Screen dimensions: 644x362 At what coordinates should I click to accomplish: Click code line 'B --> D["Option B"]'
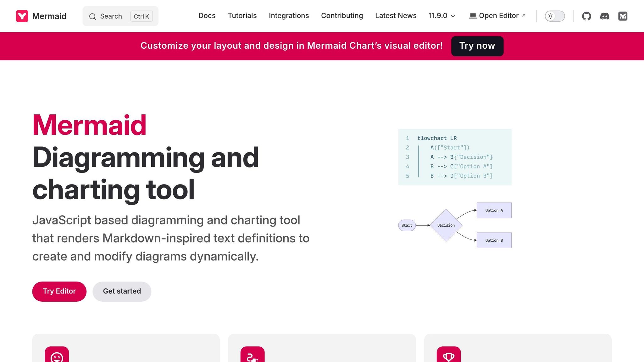coord(461,176)
